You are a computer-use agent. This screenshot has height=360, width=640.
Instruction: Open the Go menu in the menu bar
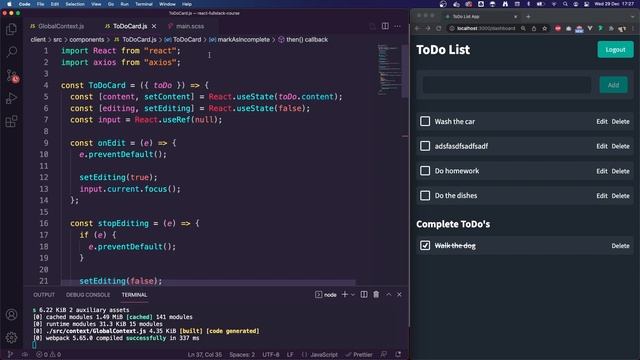coord(111,4)
